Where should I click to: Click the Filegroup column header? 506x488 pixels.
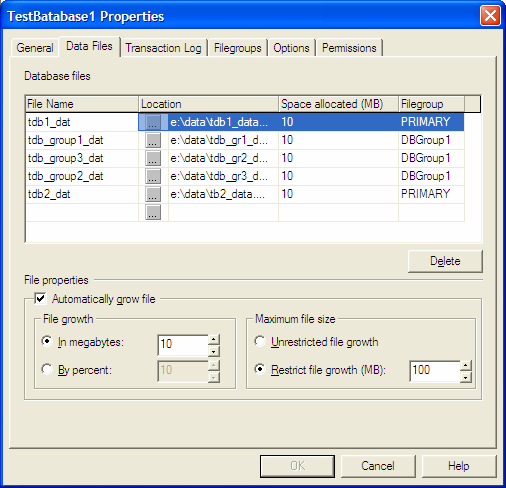(431, 104)
